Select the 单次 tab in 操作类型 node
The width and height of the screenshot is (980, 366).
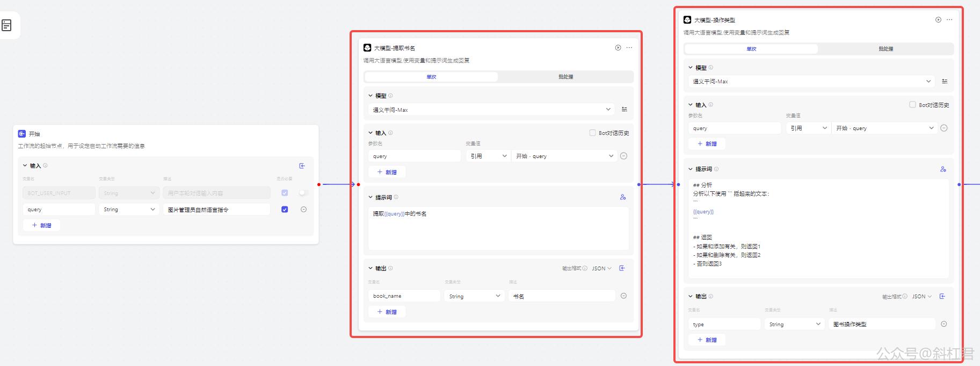pyautogui.click(x=751, y=49)
